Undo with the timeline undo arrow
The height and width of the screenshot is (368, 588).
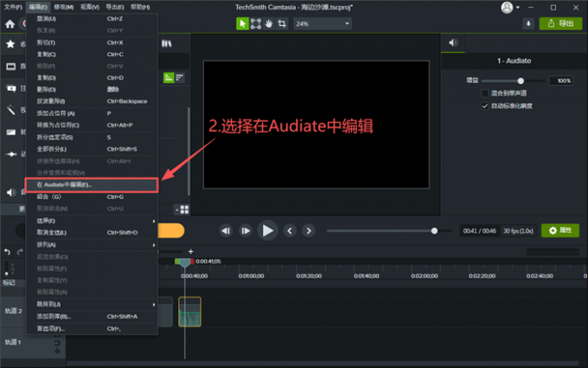[8, 252]
